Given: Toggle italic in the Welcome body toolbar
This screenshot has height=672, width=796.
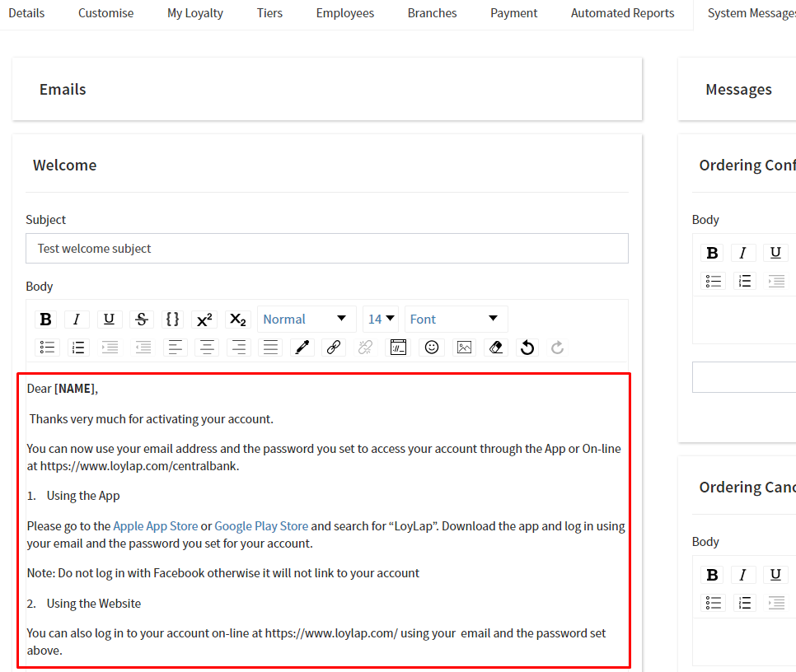Looking at the screenshot, I should pyautogui.click(x=77, y=319).
